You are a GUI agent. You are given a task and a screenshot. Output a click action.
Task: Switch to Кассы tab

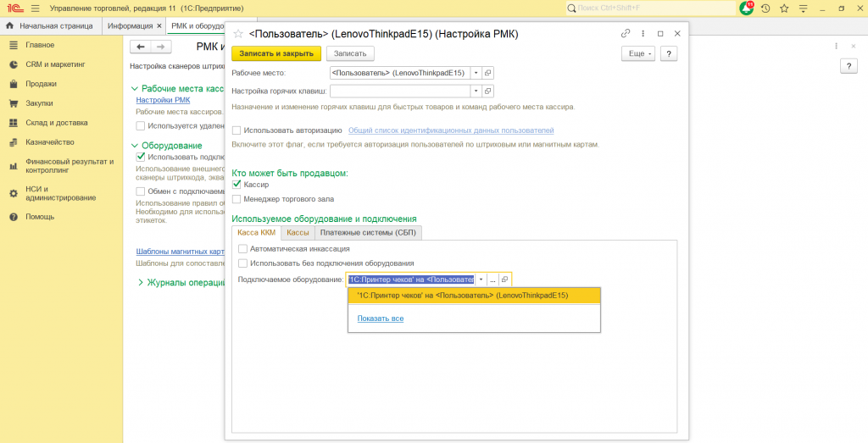pos(298,233)
